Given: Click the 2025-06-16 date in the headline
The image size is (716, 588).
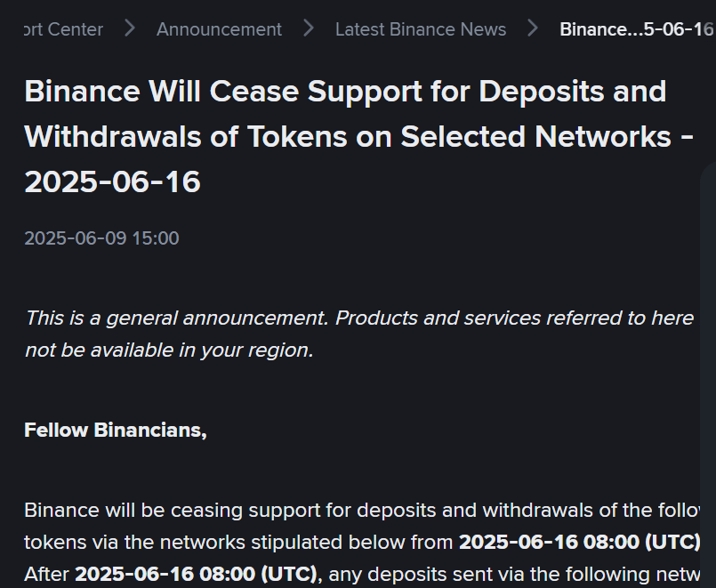Looking at the screenshot, I should (113, 182).
